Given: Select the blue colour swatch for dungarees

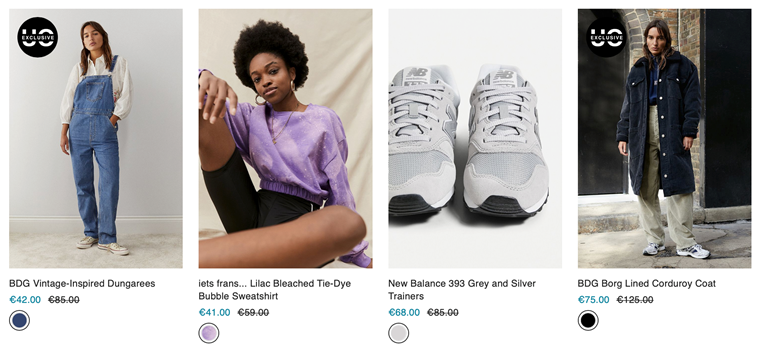Looking at the screenshot, I should pos(19,320).
